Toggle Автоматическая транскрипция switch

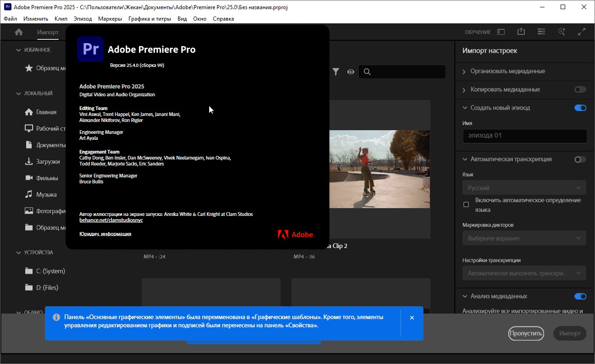(x=580, y=159)
